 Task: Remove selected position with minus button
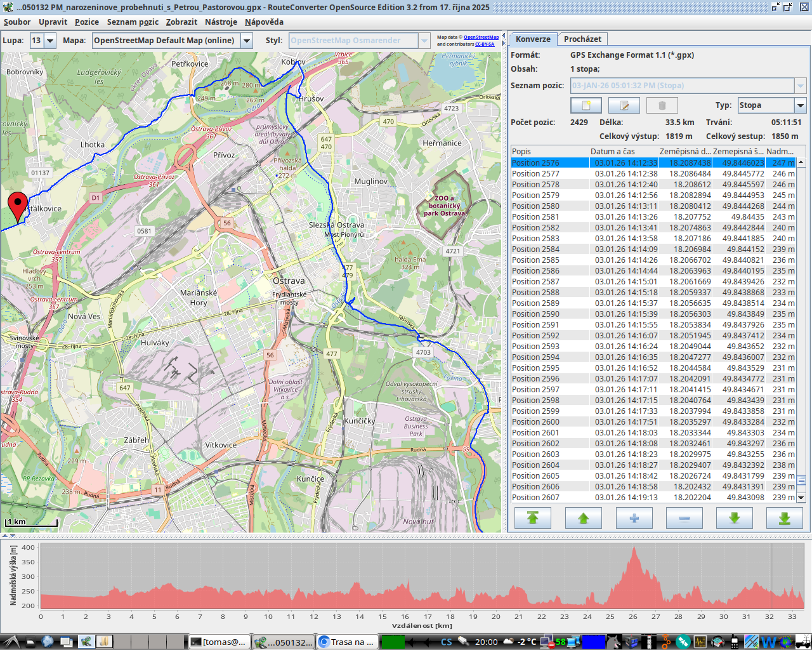684,518
